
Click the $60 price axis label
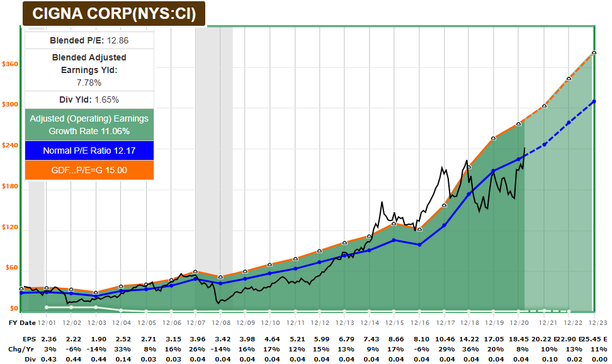coord(12,268)
